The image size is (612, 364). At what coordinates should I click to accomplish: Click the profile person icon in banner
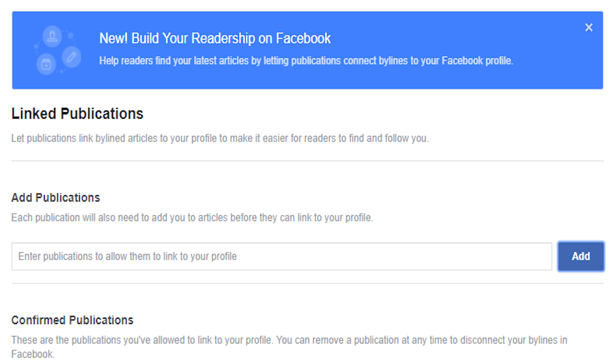coord(52,36)
